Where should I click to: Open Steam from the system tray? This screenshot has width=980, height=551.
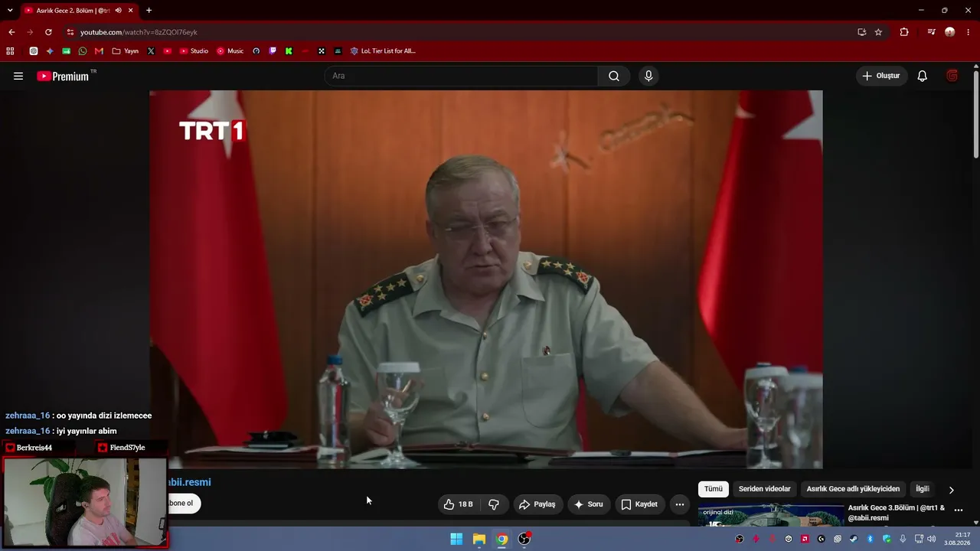pyautogui.click(x=854, y=539)
